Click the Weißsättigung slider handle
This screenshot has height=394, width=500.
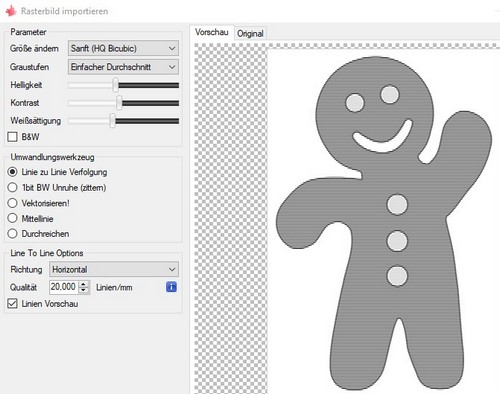tap(113, 121)
